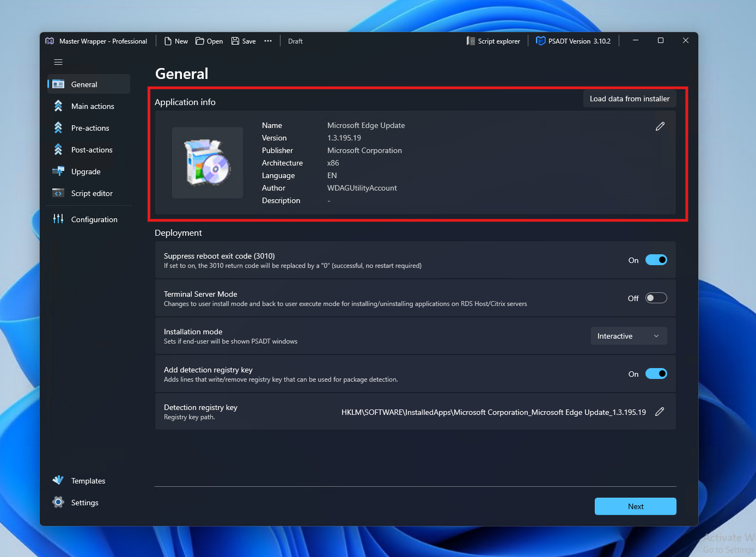Open the more options ellipsis menu
Image resolution: width=756 pixels, height=557 pixels.
268,41
